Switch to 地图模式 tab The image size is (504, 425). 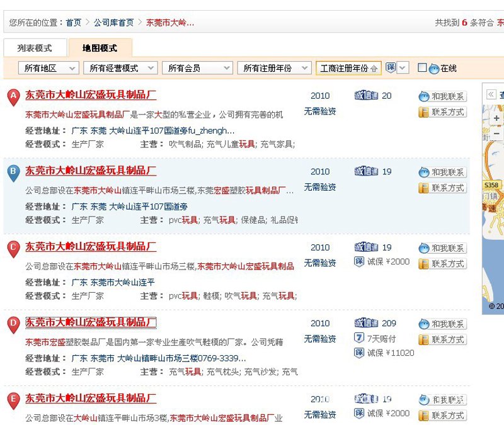tap(100, 48)
